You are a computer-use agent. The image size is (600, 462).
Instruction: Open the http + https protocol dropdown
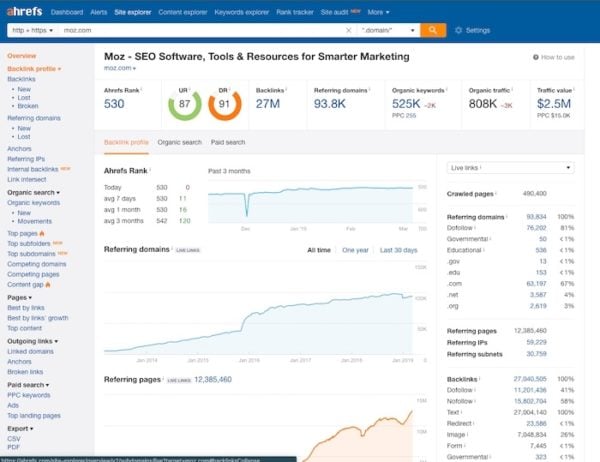coord(31,30)
